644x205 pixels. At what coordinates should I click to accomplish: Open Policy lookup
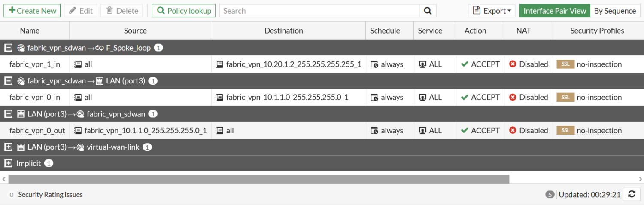coord(184,11)
